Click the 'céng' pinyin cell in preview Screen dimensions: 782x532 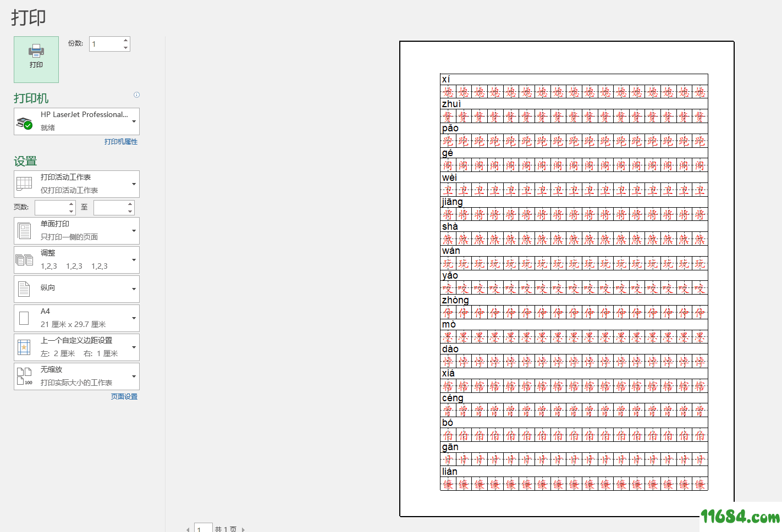tap(574, 398)
